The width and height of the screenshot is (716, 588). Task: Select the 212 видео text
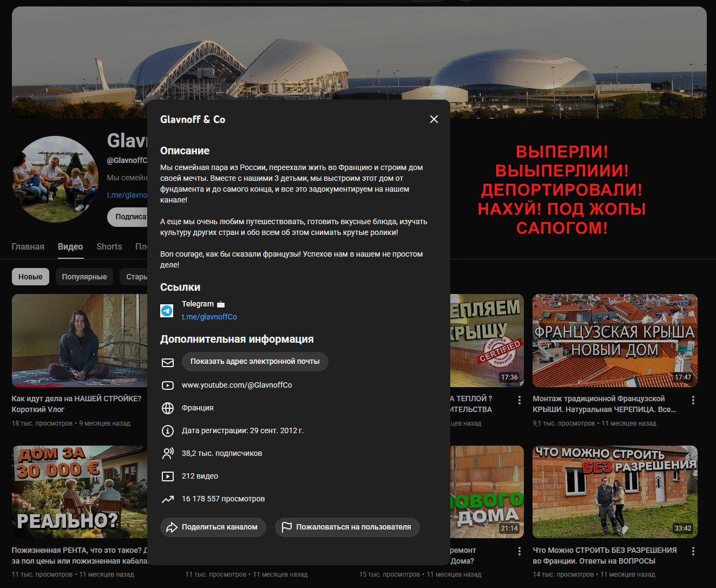click(200, 476)
